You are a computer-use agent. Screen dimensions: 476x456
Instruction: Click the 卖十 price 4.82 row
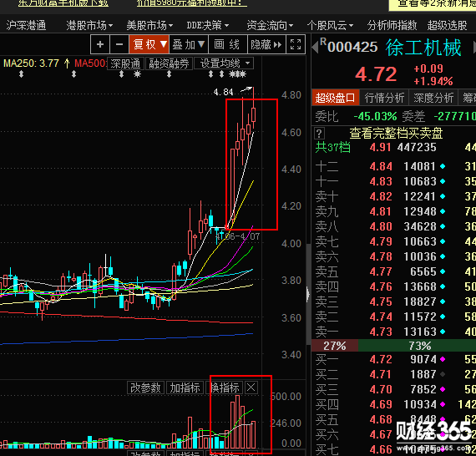393,196
